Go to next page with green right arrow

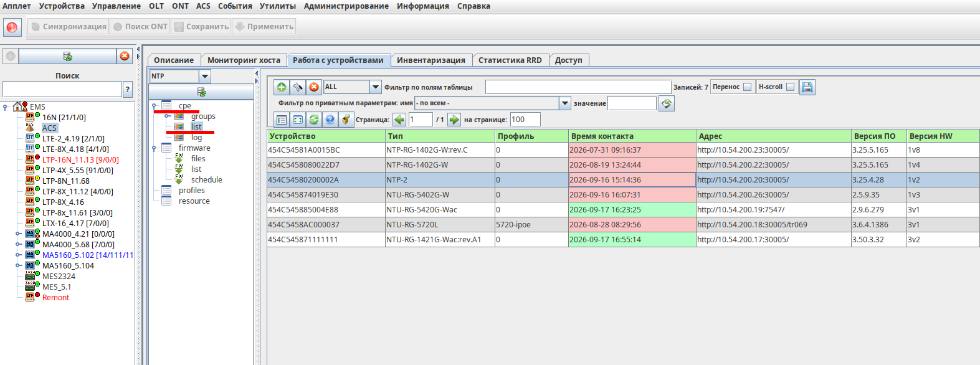tap(454, 120)
